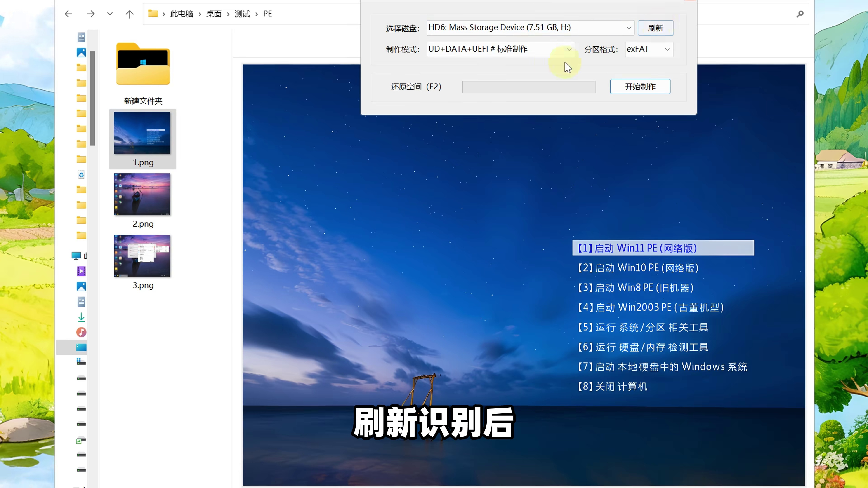Open the Windows system drive icon in sidebar

pos(81,362)
